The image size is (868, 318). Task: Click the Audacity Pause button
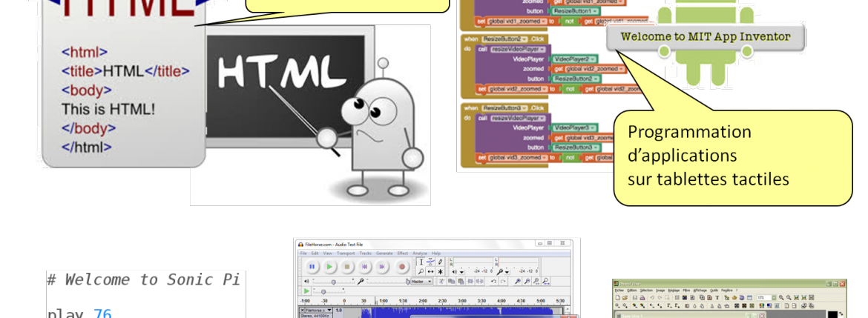pos(312,266)
